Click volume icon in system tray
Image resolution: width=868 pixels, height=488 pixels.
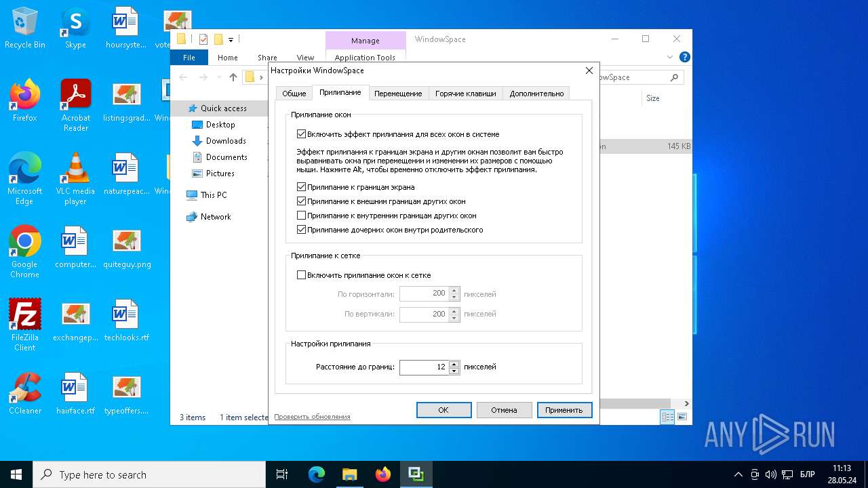(771, 474)
